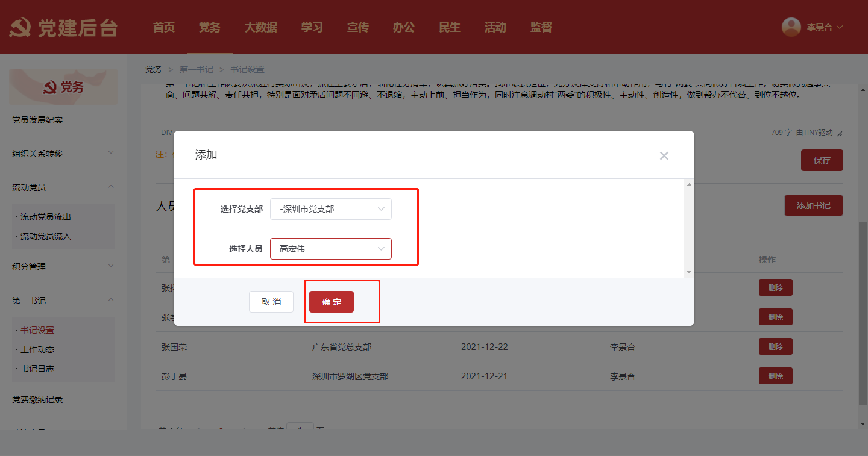Image resolution: width=868 pixels, height=456 pixels.
Task: Select 工作动态 in the sidebar
Action: 37,349
